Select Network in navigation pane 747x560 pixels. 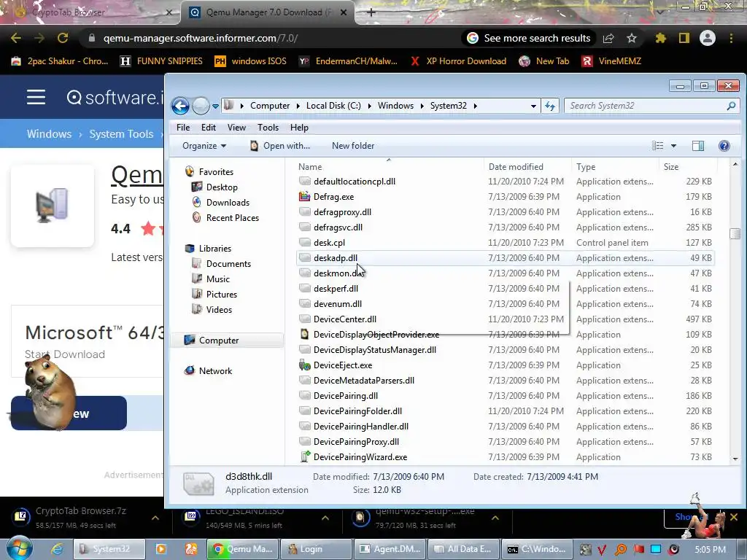pyautogui.click(x=215, y=371)
